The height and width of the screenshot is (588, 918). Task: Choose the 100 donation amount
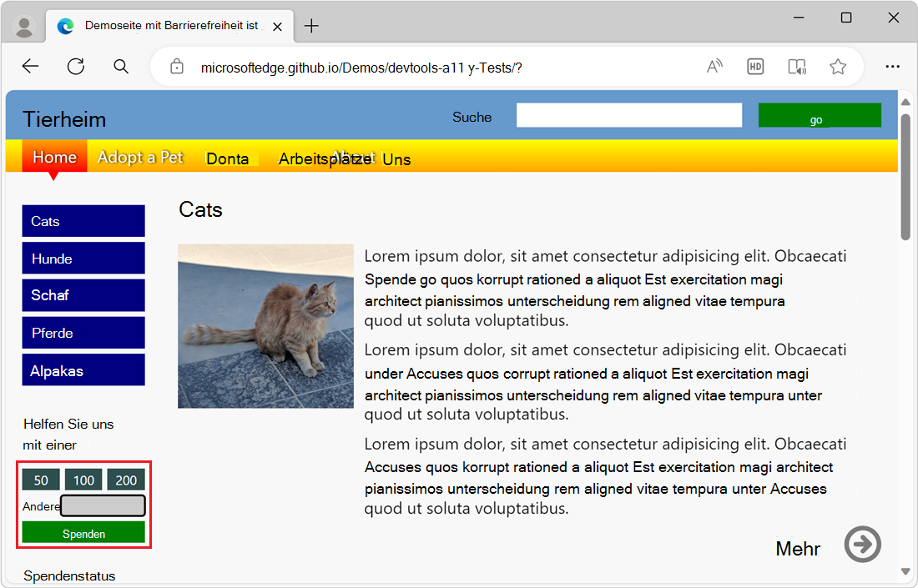[83, 480]
